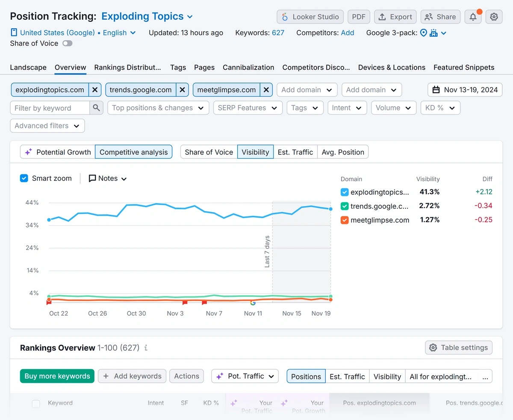Select the Potential Growth view
This screenshot has height=420, width=513.
[58, 152]
